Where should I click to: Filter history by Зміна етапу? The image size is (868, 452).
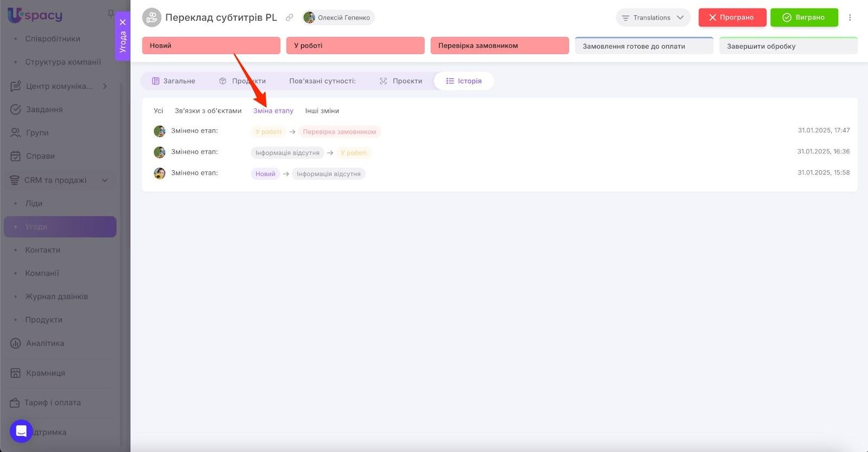[273, 111]
